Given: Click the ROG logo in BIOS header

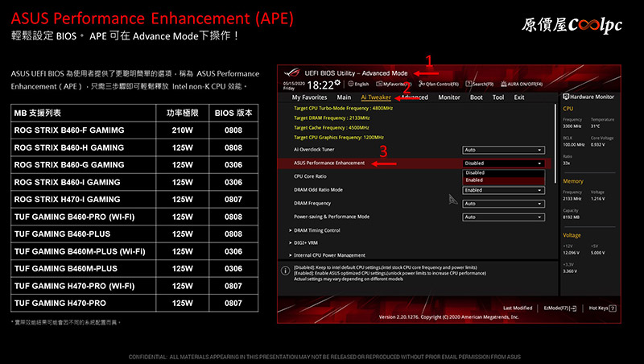Looking at the screenshot, I should click(x=292, y=72).
